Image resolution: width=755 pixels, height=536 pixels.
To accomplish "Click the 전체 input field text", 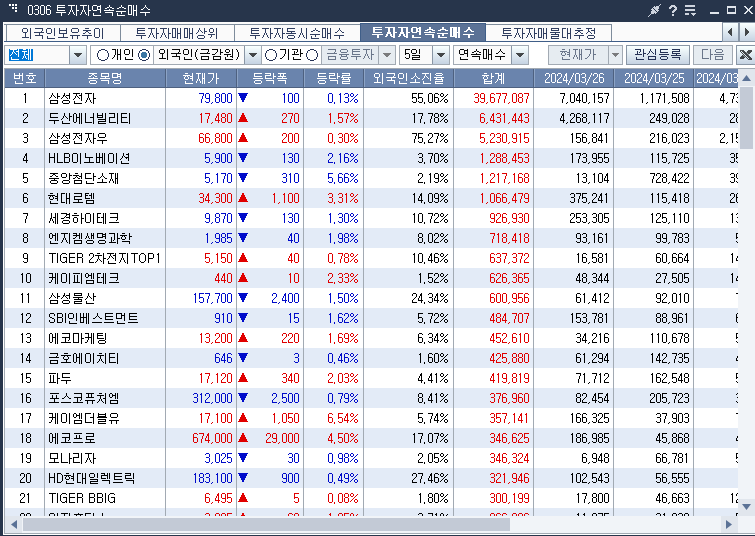I will 20,55.
